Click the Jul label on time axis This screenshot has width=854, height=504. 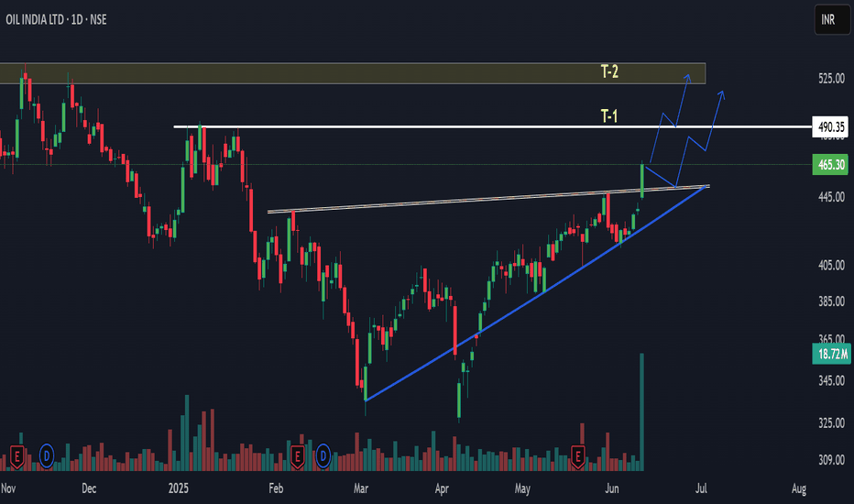point(701,488)
